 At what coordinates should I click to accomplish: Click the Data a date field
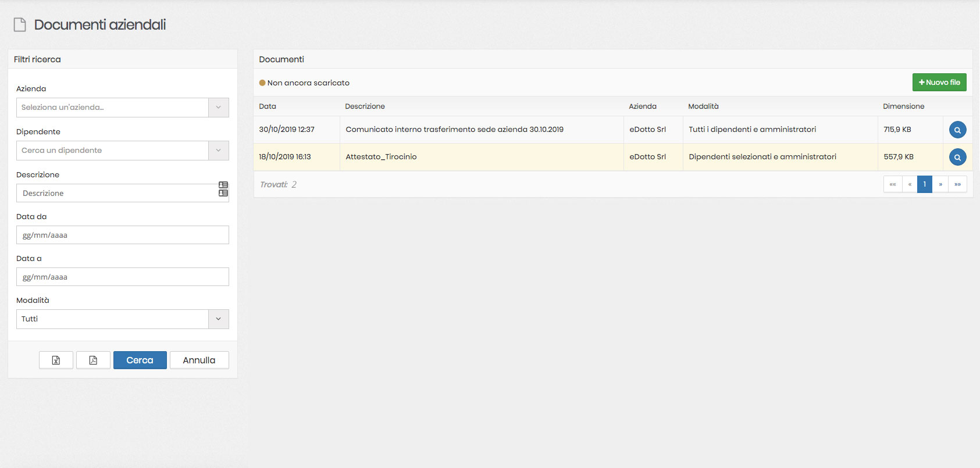point(122,277)
